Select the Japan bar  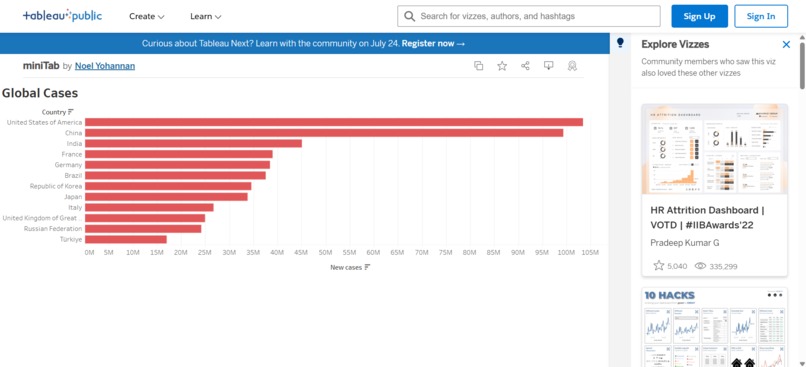167,197
